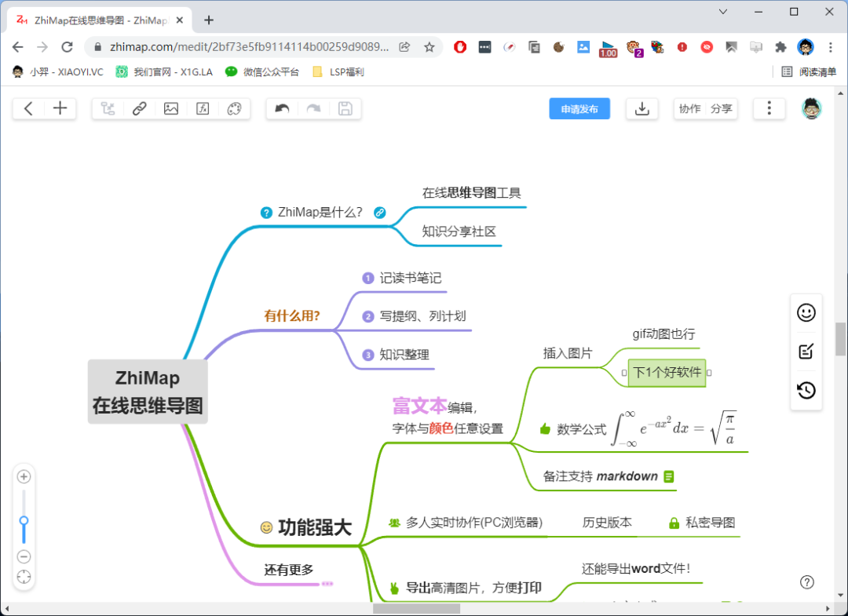Open the history versions clock icon
This screenshot has height=616, width=848.
coord(806,390)
